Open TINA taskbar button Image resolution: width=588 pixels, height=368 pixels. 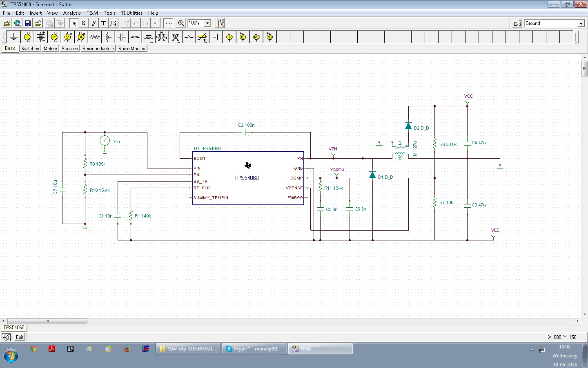[x=321, y=349]
